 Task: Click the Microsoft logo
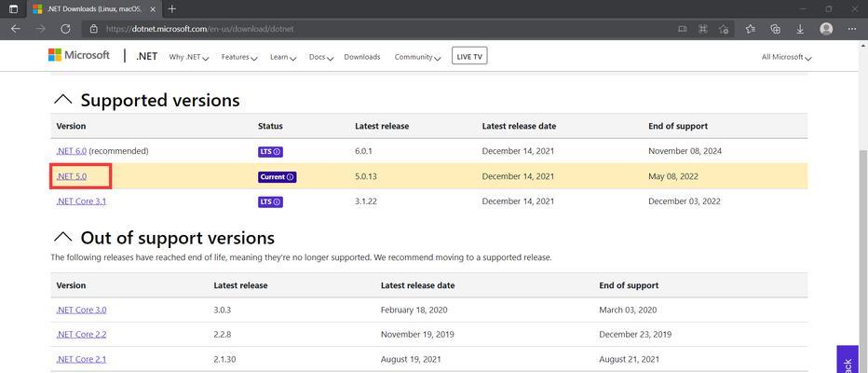(x=78, y=55)
